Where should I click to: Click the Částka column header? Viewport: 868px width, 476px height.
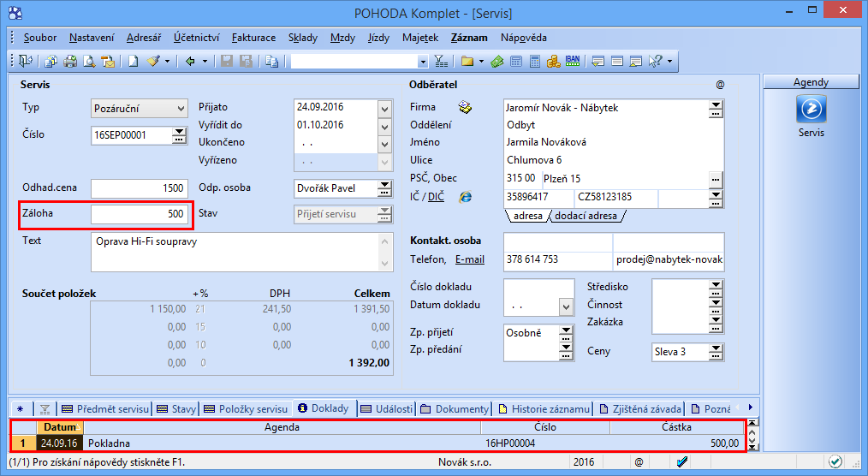pyautogui.click(x=676, y=427)
